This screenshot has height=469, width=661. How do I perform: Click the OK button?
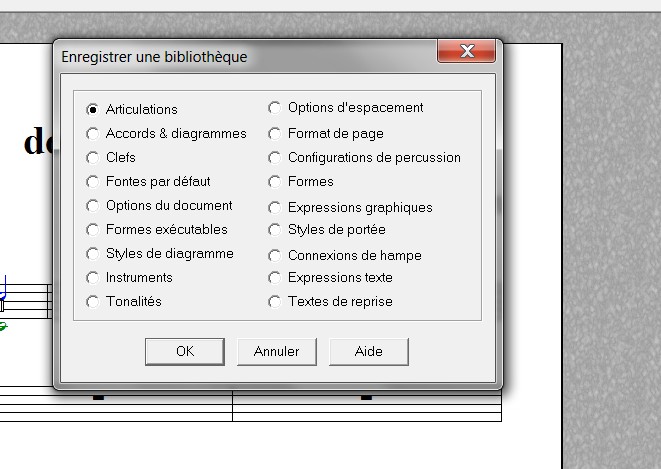coord(184,351)
